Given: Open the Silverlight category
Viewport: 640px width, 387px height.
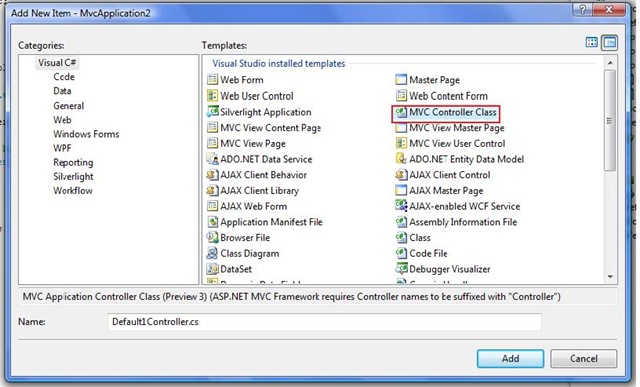Looking at the screenshot, I should pos(73,176).
